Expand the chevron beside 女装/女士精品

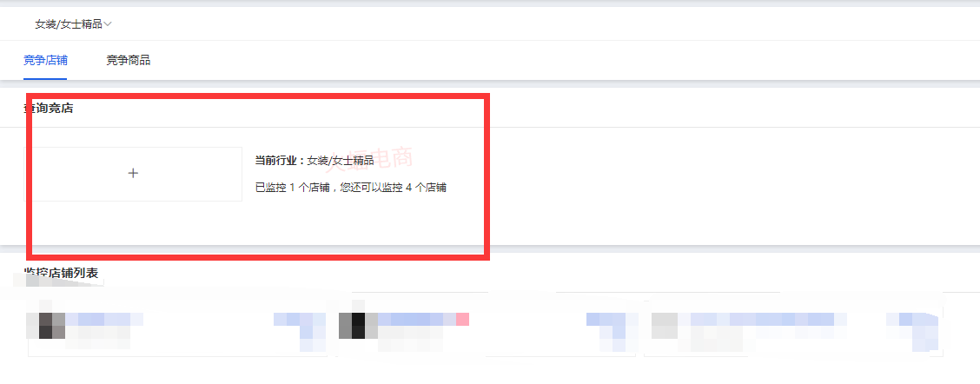(x=108, y=24)
